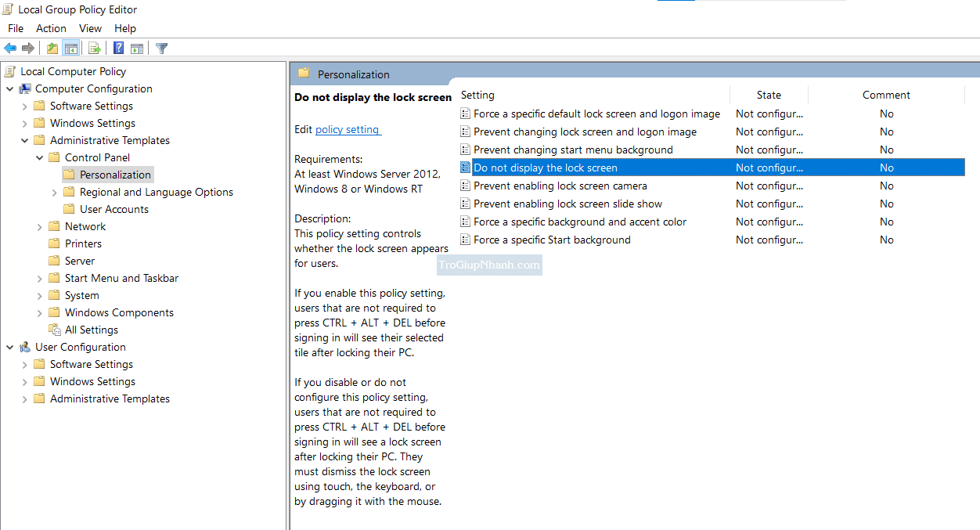Expand the Windows Components folder

(x=40, y=313)
